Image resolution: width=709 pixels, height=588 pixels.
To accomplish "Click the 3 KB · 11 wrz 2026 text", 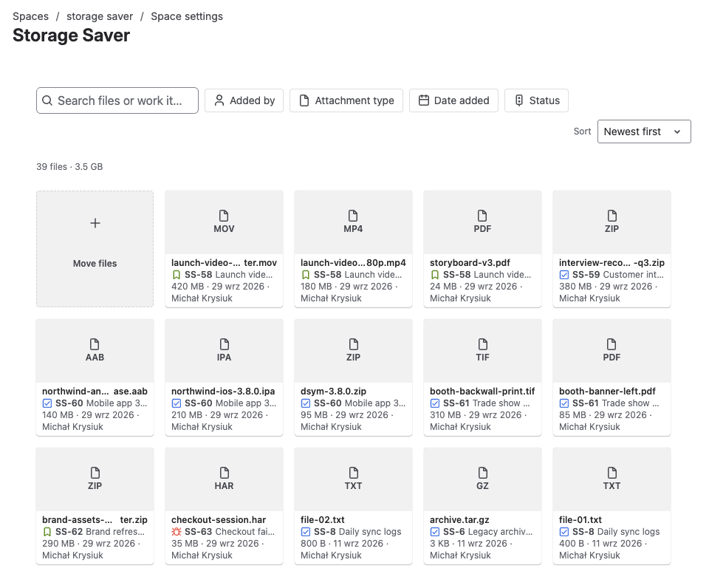I will 468,544.
